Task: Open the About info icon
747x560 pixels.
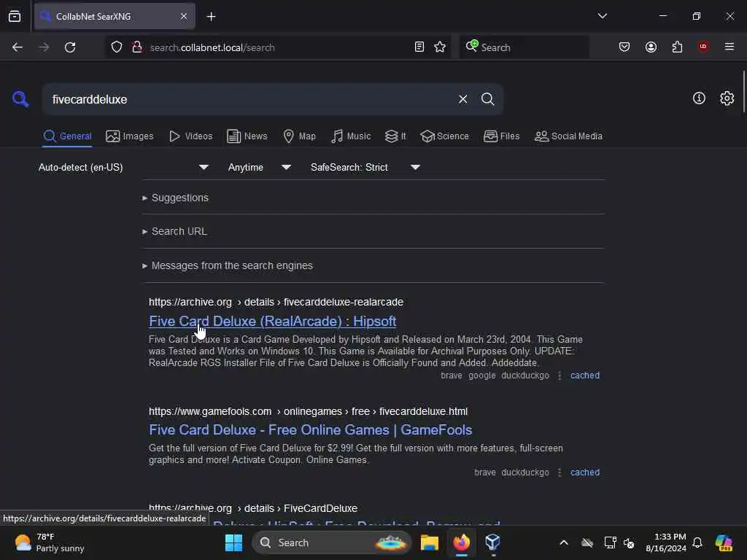Action: pos(699,98)
